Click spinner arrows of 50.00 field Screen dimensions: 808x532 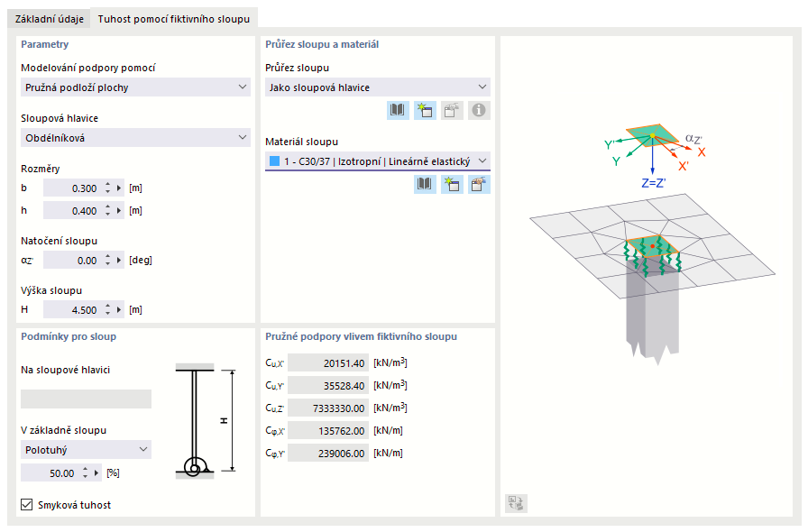(85, 472)
